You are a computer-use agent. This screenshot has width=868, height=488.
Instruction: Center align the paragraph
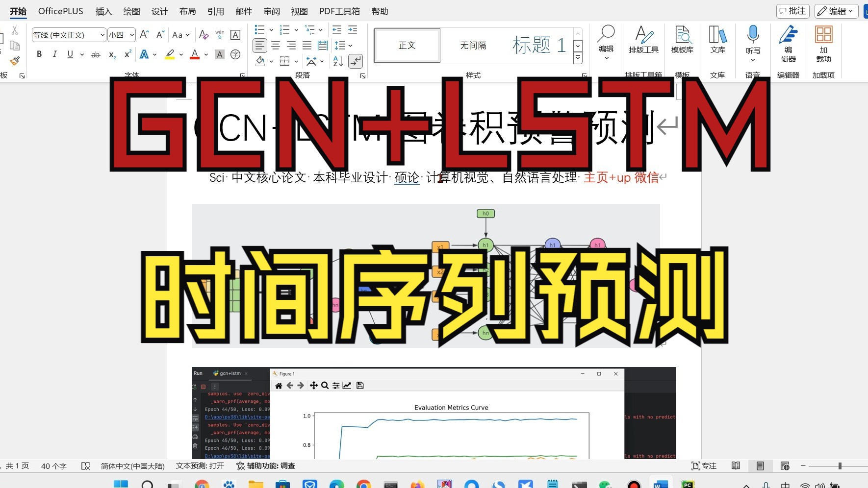(x=276, y=46)
